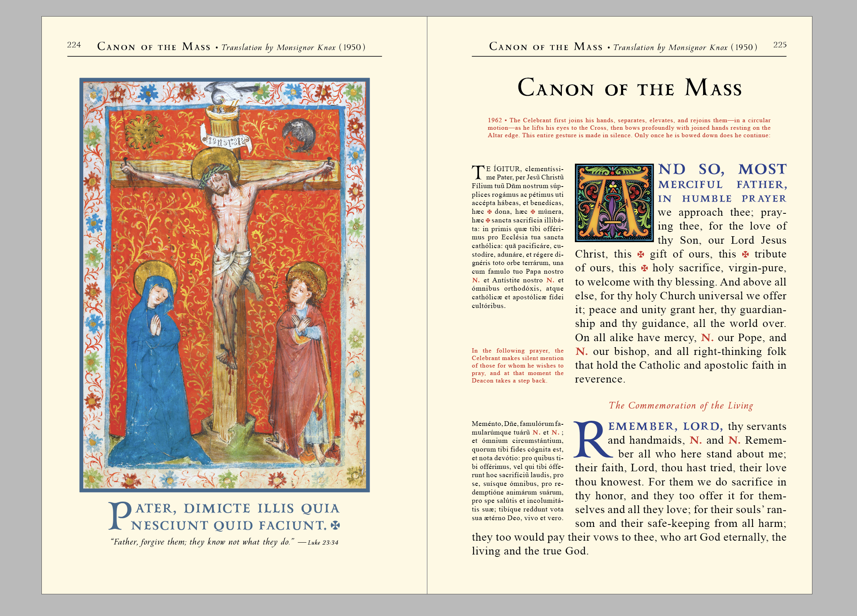Screen dimensions: 857x616
Task: Click the quote 'Father, forgive them; they know not'
Action: click(203, 542)
